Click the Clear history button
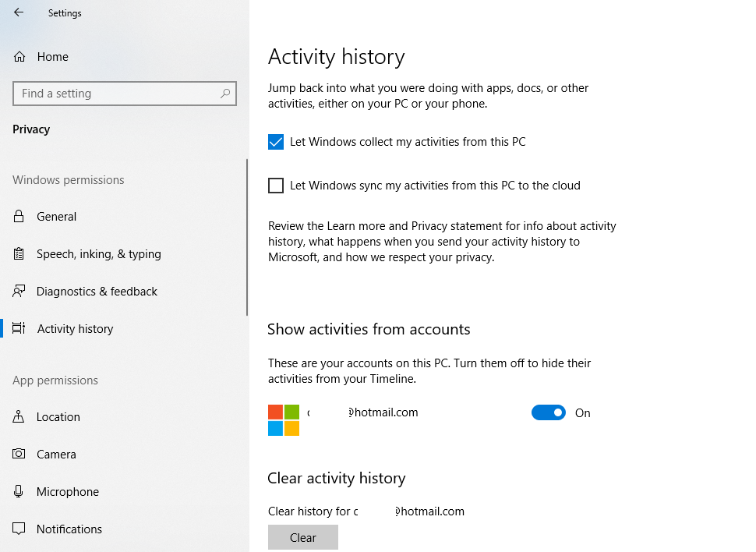This screenshot has height=552, width=756. pos(302,537)
